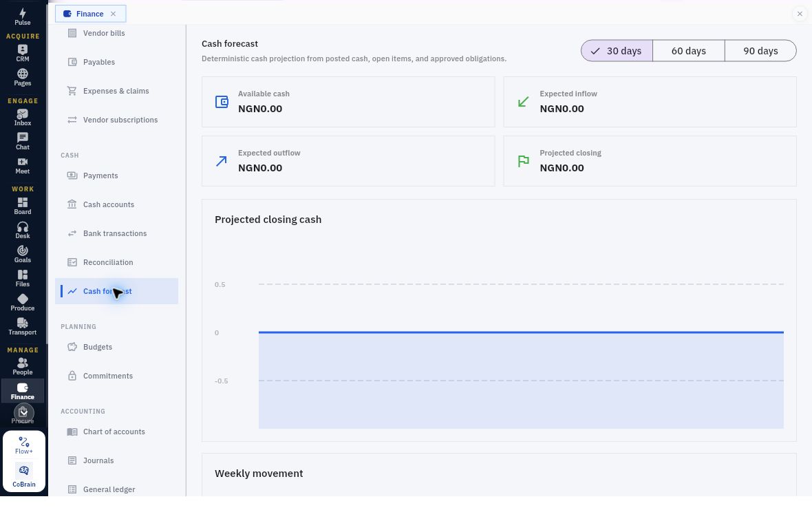Open the Chat module icon
This screenshot has height=521, width=812.
[x=22, y=141]
